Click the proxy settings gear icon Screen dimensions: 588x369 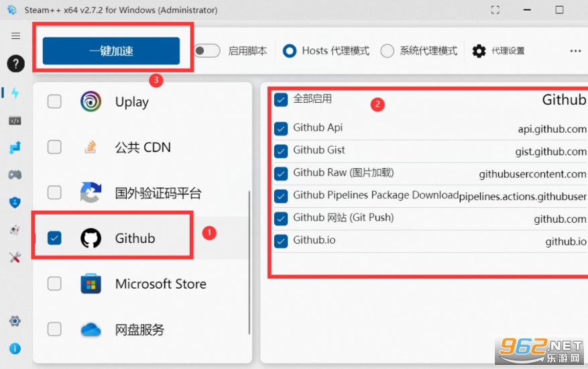[x=479, y=51]
